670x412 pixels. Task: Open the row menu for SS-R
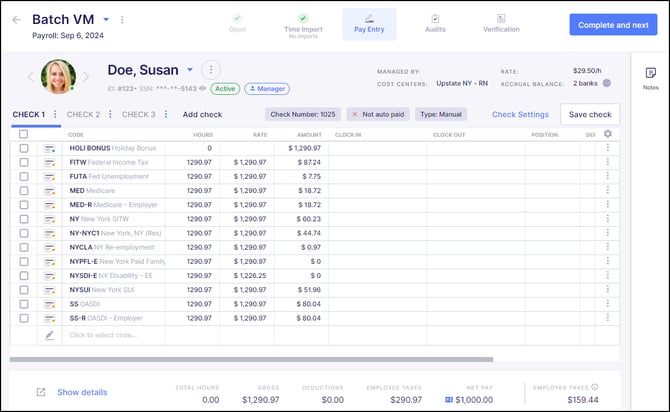(x=608, y=318)
